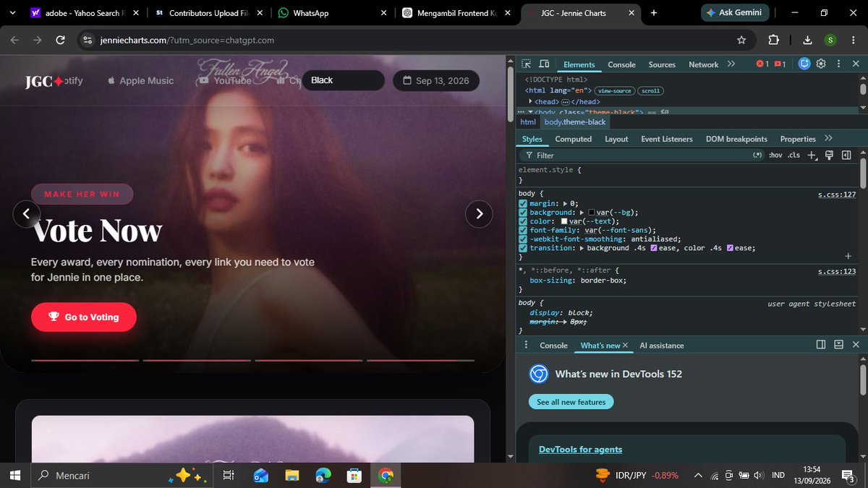Open the AI assistance drawer tab

point(662,346)
